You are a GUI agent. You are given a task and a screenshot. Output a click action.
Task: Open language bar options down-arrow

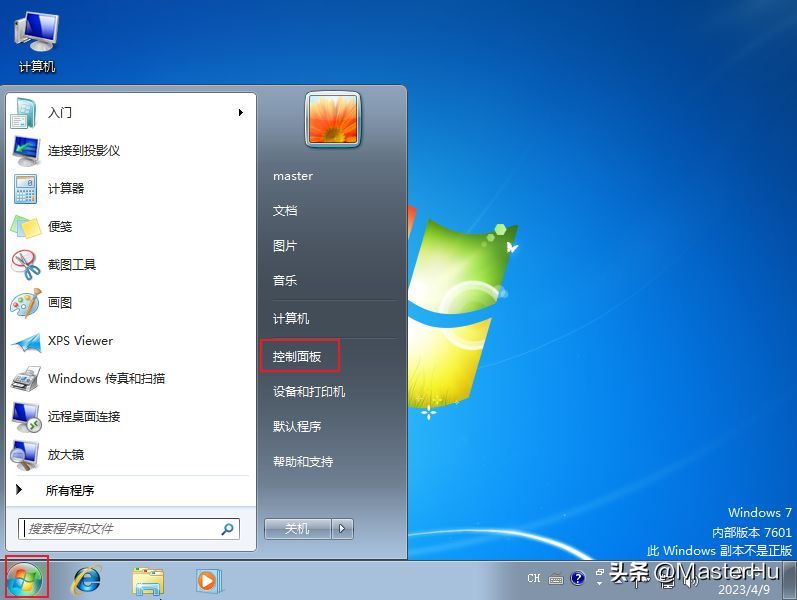[x=599, y=584]
